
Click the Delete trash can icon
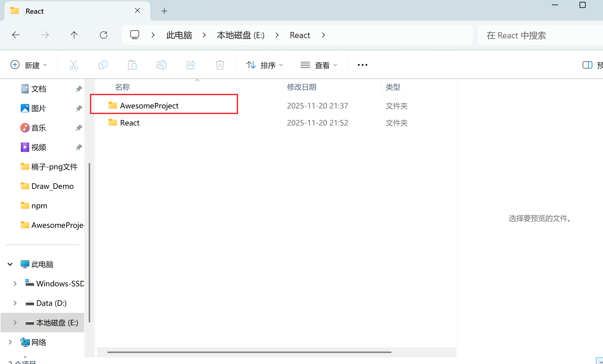[220, 65]
